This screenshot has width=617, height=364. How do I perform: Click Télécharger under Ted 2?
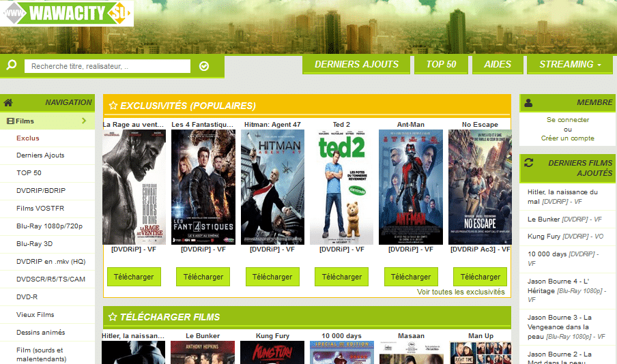(x=341, y=277)
